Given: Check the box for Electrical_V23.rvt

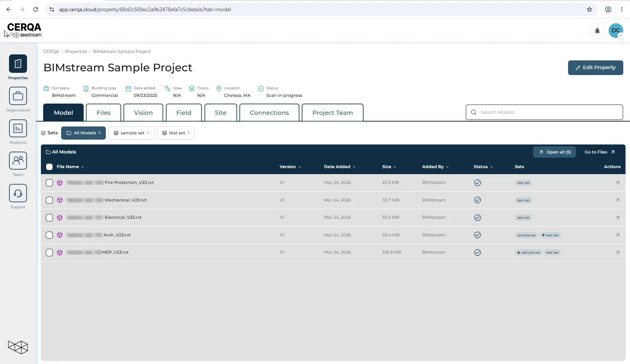Looking at the screenshot, I should pos(49,218).
